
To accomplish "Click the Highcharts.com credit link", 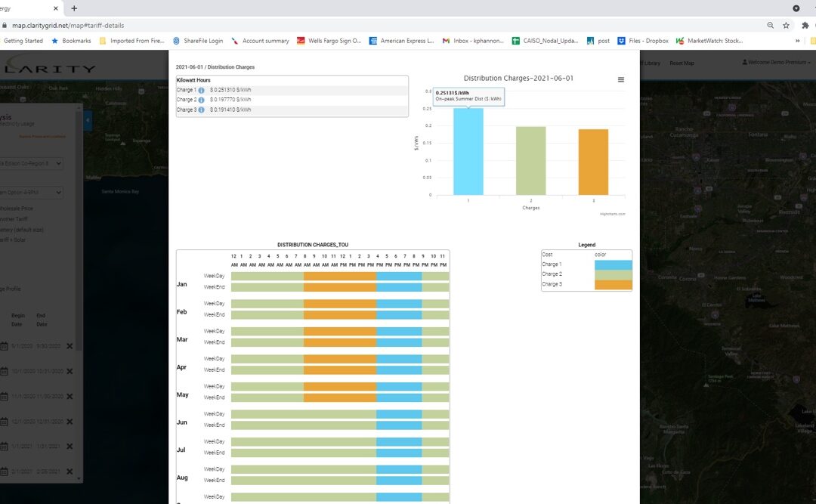I will 613,214.
